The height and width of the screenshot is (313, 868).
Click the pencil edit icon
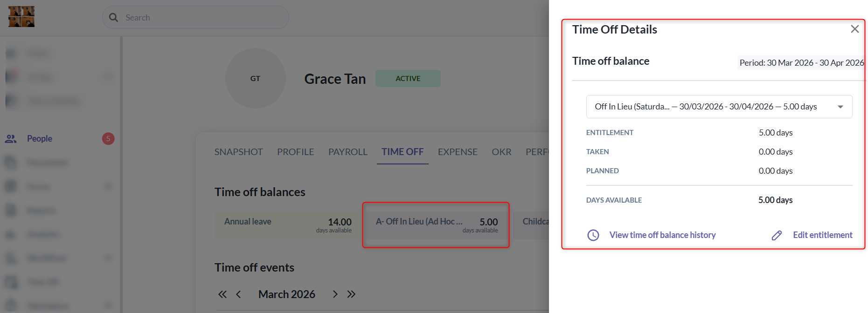click(777, 235)
